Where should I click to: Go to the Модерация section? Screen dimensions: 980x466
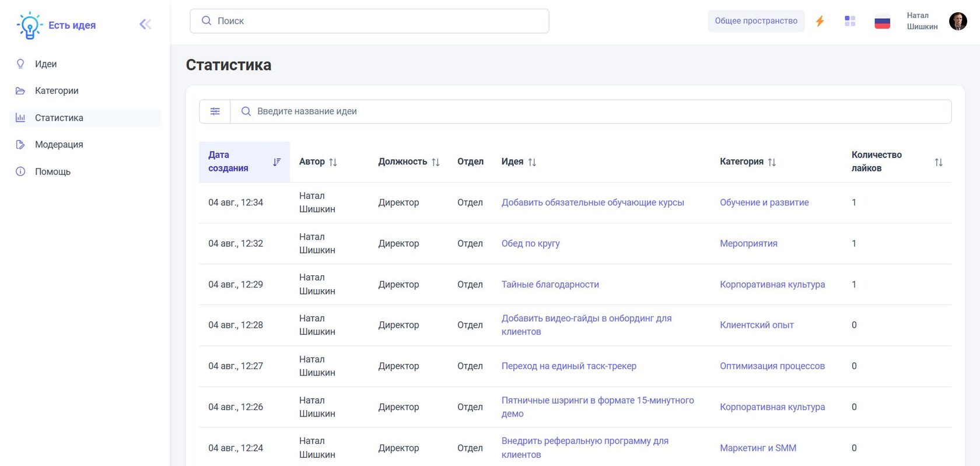59,145
